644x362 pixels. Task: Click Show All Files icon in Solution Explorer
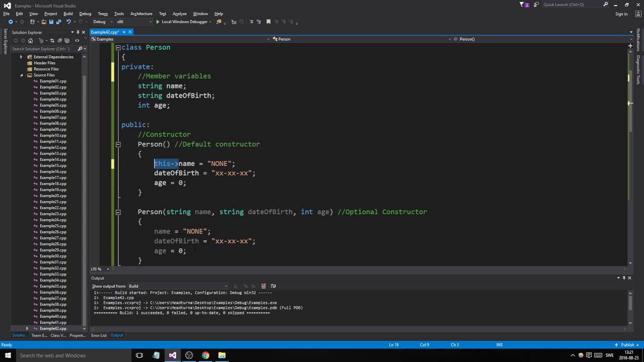point(67,41)
